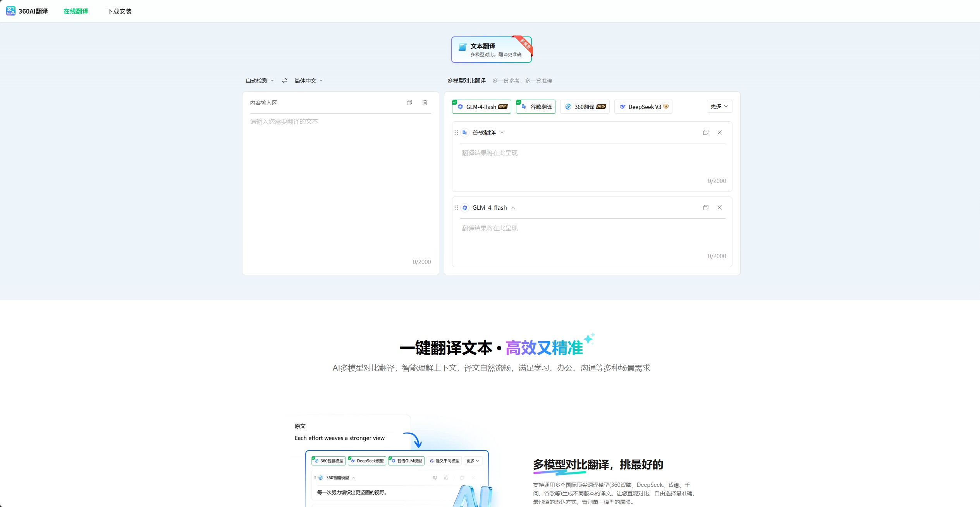Click the 谷歌翻译 panel logo icon
The image size is (980, 507).
(x=465, y=133)
